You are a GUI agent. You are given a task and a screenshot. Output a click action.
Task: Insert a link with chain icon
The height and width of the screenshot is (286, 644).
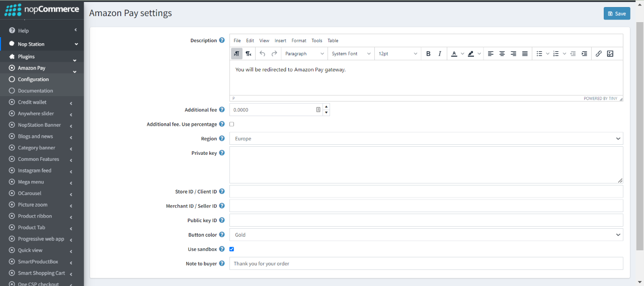[x=599, y=54]
